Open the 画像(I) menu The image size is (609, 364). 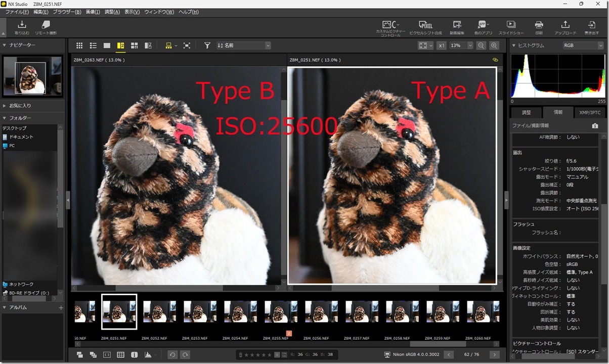click(x=93, y=12)
